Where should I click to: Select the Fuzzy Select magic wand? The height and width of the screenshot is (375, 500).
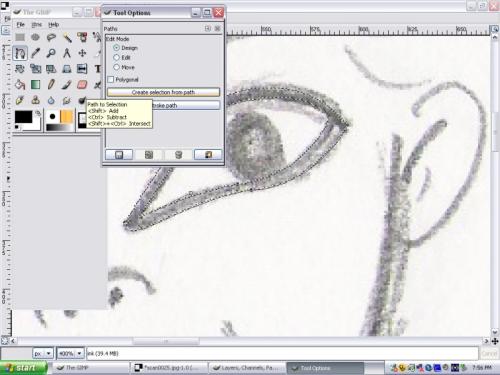[67, 37]
